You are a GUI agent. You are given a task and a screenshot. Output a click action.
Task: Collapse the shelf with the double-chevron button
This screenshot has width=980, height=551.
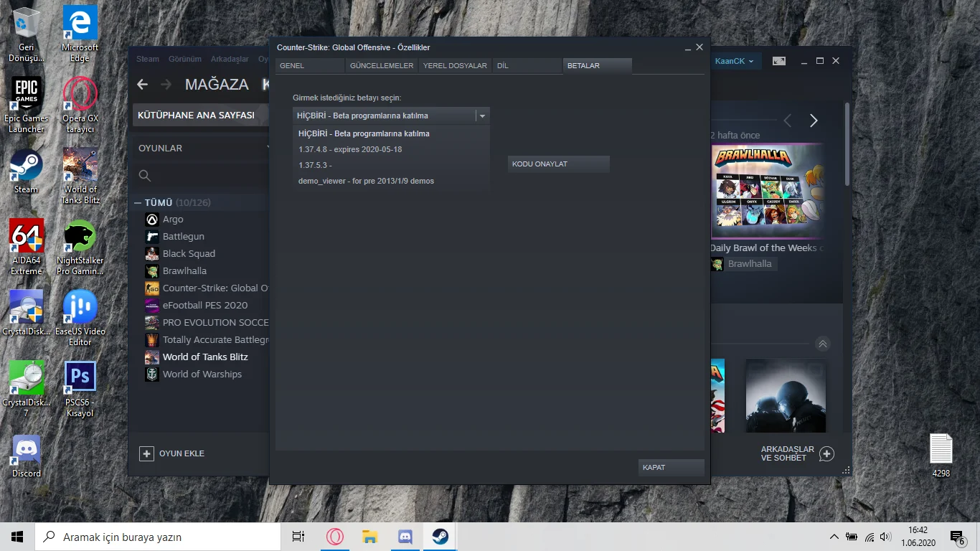[823, 344]
